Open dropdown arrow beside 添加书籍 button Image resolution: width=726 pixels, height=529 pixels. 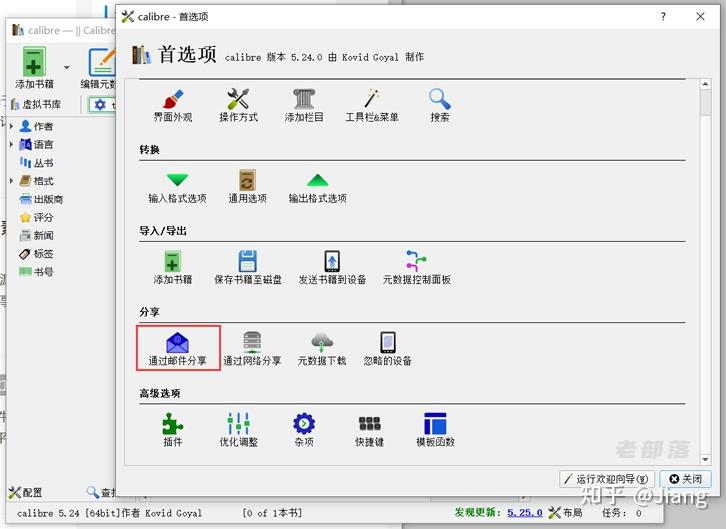point(67,68)
